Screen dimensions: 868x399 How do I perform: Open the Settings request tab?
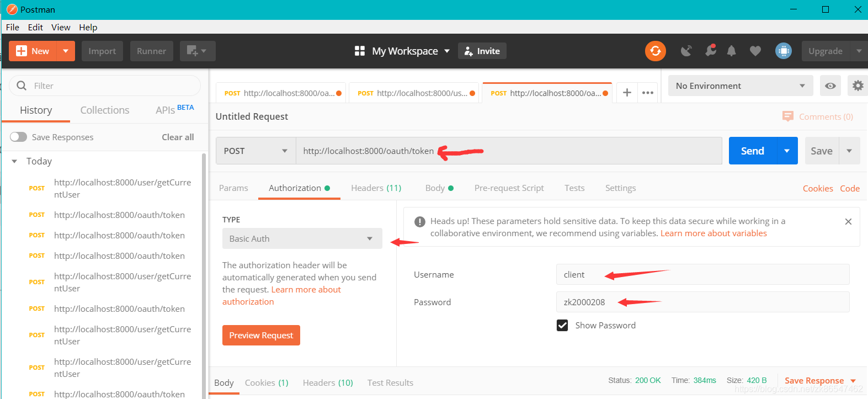pyautogui.click(x=620, y=188)
